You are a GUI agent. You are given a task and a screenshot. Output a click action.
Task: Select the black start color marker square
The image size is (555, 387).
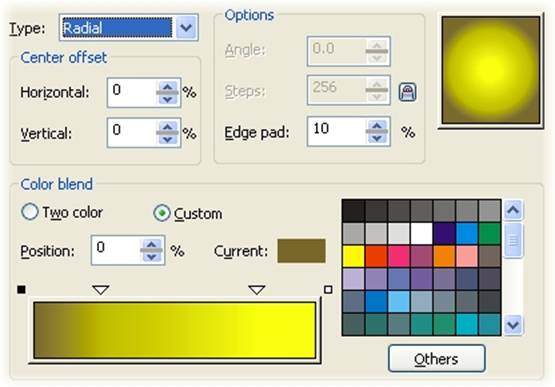tap(21, 290)
